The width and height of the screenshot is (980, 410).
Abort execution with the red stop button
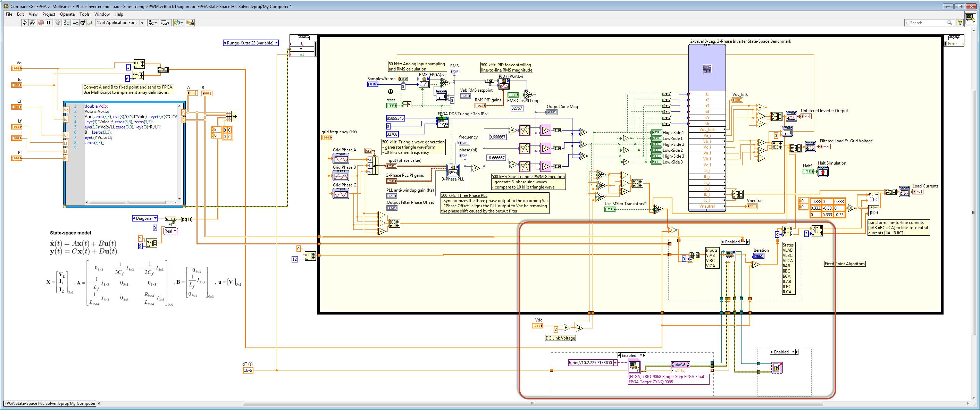click(41, 23)
